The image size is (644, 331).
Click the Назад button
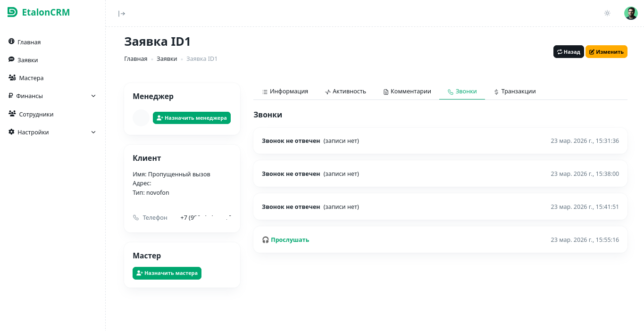coord(569,52)
